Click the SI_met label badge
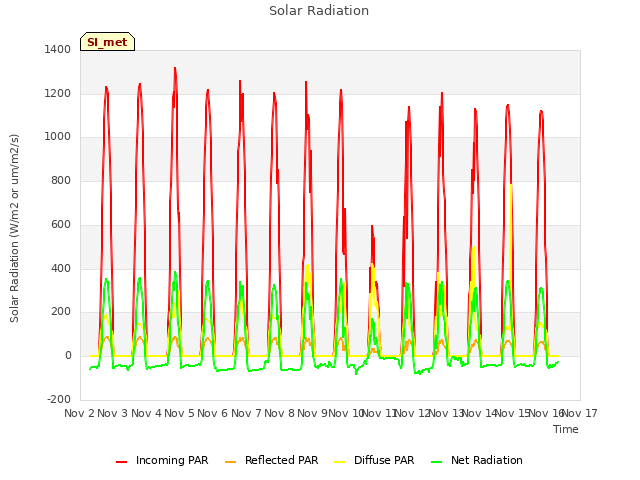This screenshot has height=480, width=640. (x=107, y=42)
